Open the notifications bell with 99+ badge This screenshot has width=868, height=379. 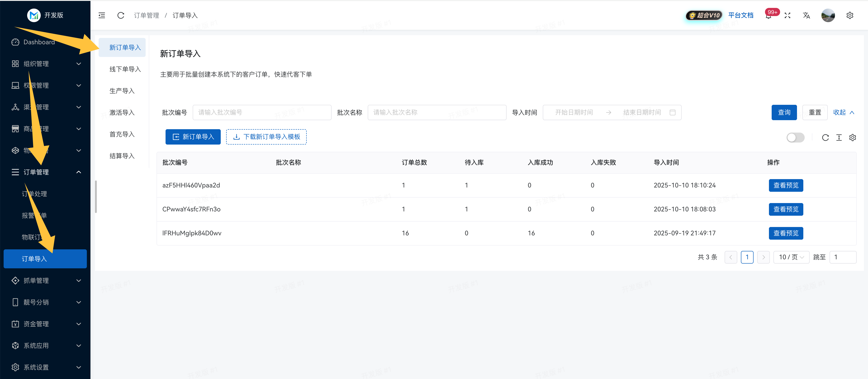click(768, 16)
